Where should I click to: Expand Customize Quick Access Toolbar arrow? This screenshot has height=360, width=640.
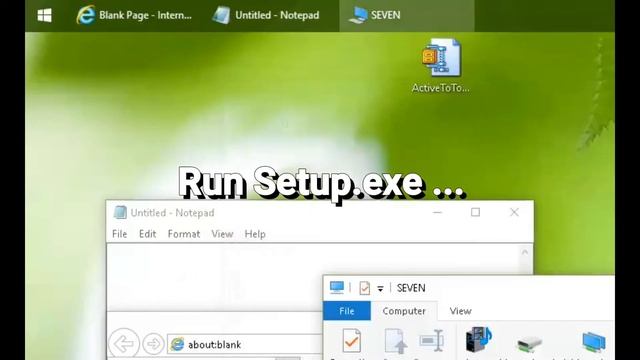[380, 289]
